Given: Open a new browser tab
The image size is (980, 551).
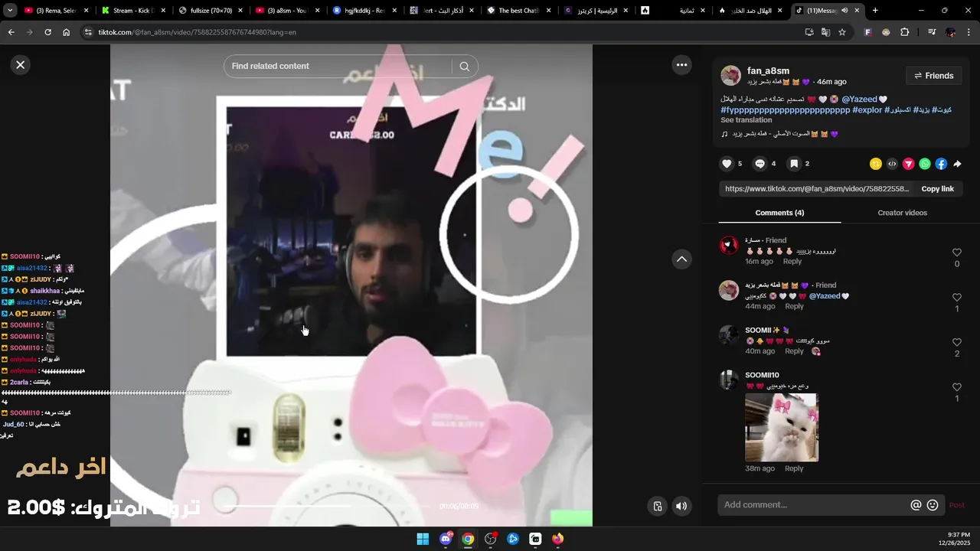Looking at the screenshot, I should coord(875,11).
